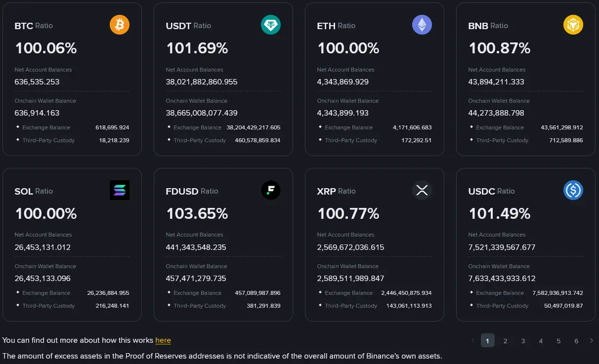Screen dimensions: 599x364
Task: Open the "here" link for more info
Action: coord(163,340)
